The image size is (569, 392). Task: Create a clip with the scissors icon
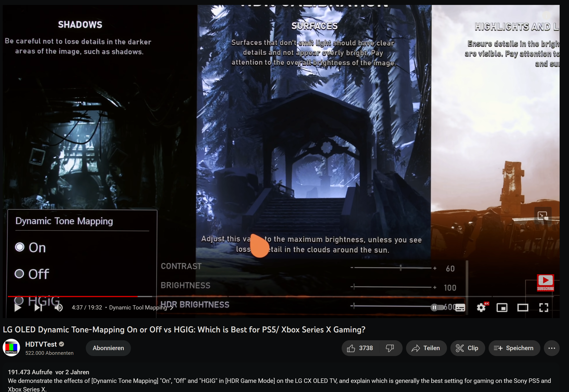pyautogui.click(x=467, y=348)
